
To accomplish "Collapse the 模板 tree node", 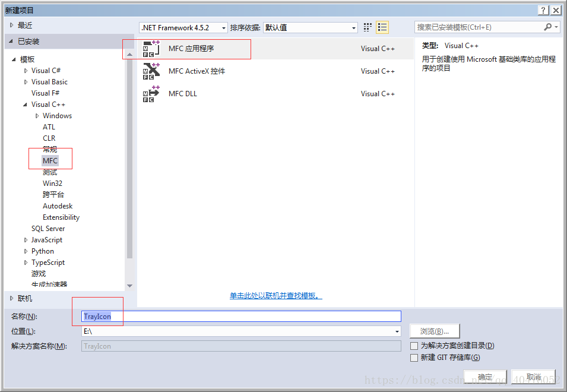I will [14, 59].
